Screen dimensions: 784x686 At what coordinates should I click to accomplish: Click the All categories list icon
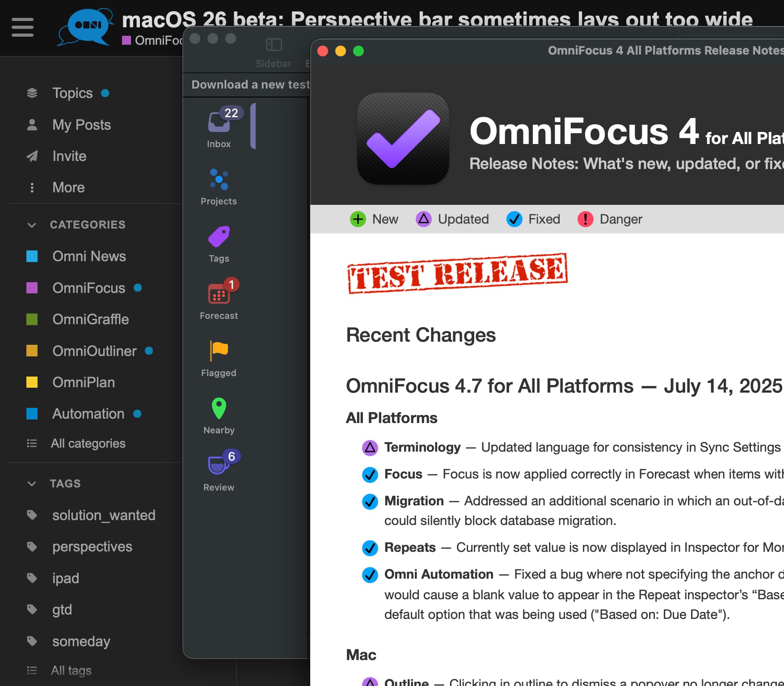(32, 443)
